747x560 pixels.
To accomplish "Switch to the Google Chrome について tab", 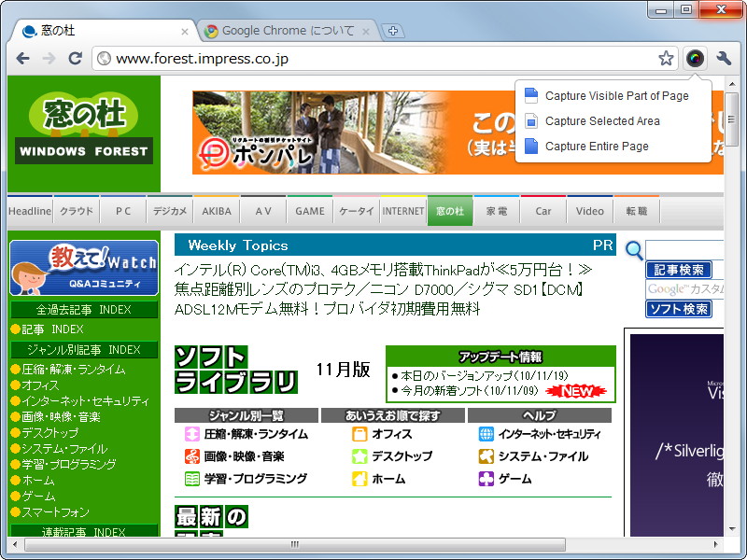I will (288, 31).
